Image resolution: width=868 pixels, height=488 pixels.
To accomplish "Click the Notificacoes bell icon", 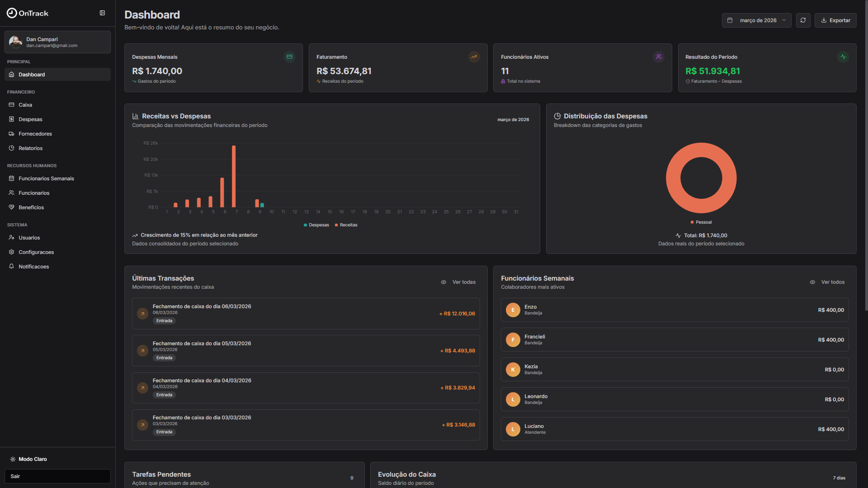I will [x=12, y=267].
